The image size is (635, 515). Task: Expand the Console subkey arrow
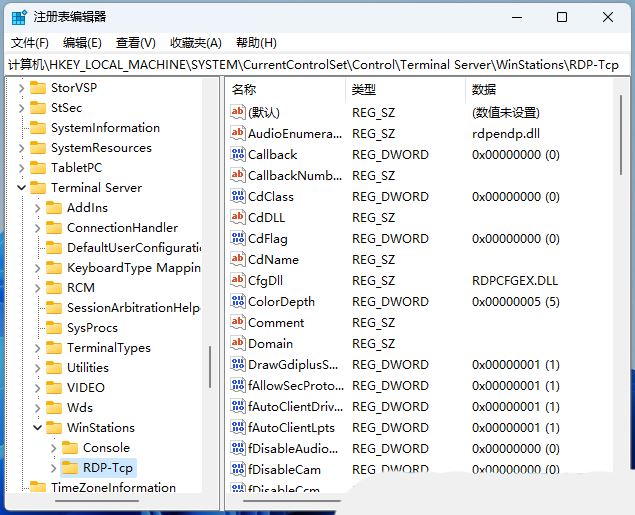click(53, 448)
